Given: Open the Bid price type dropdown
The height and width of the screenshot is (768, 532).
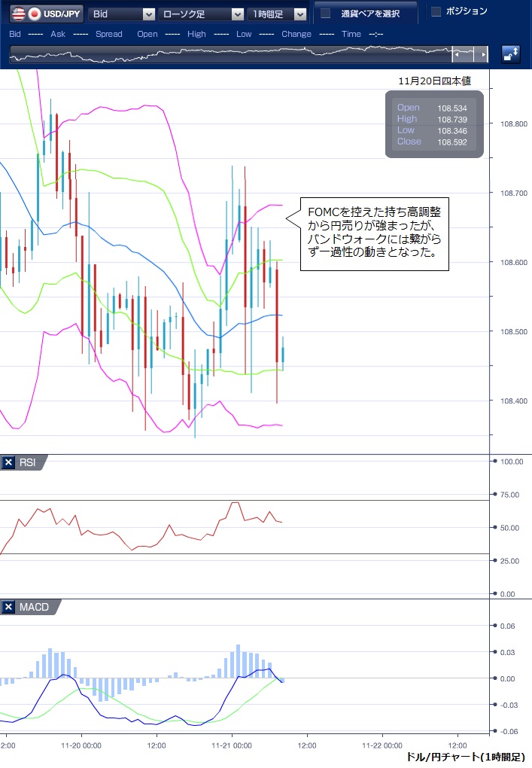Looking at the screenshot, I should click(x=122, y=14).
